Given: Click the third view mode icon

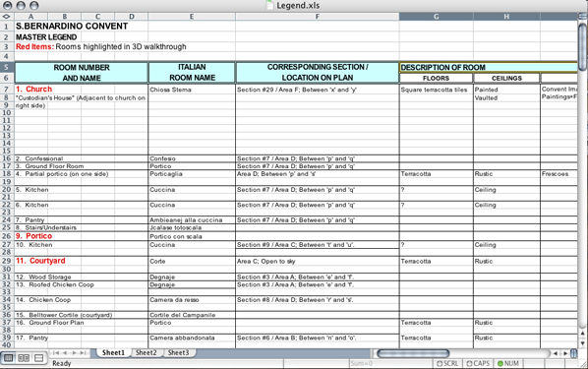Looking at the screenshot, I should (x=38, y=358).
